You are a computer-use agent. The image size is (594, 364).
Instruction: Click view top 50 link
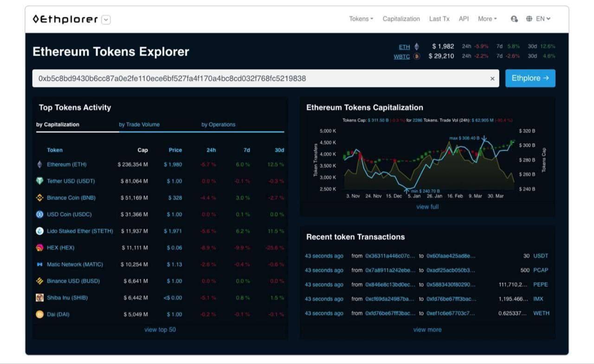pos(160,330)
